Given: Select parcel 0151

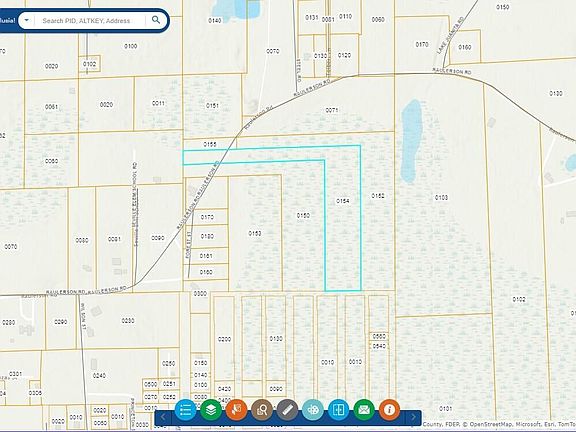Looking at the screenshot, I should coord(212,105).
